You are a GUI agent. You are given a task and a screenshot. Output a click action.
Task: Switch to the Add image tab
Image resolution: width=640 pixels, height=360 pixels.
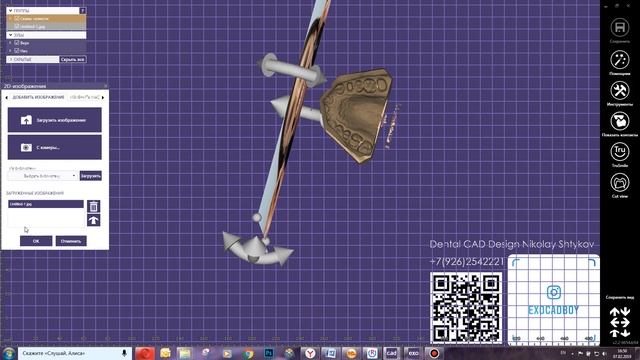pos(38,97)
